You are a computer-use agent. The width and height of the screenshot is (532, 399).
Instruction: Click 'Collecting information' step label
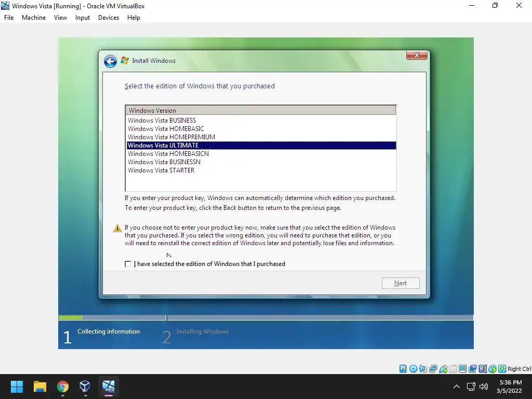point(109,331)
